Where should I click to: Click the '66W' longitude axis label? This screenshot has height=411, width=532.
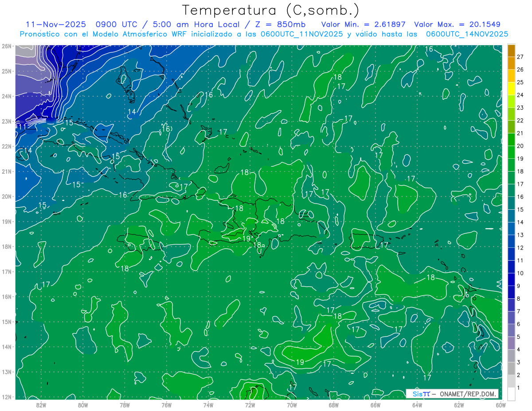click(376, 405)
